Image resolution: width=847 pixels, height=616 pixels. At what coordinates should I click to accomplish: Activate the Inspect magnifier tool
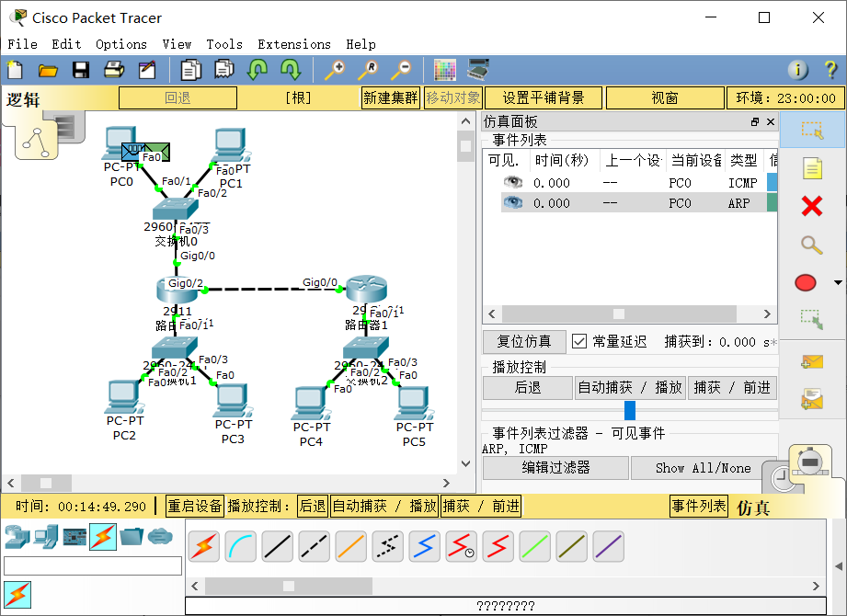(811, 245)
